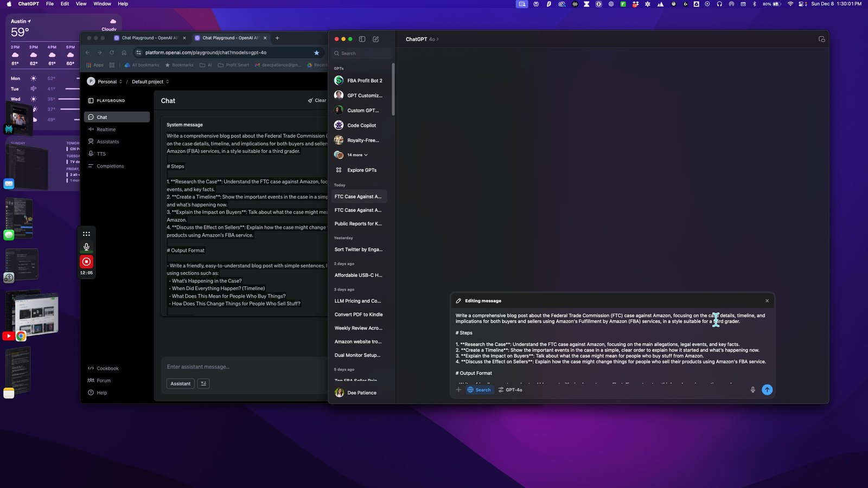This screenshot has height=488, width=868.
Task: Open Forum link in Playground
Action: (99, 381)
